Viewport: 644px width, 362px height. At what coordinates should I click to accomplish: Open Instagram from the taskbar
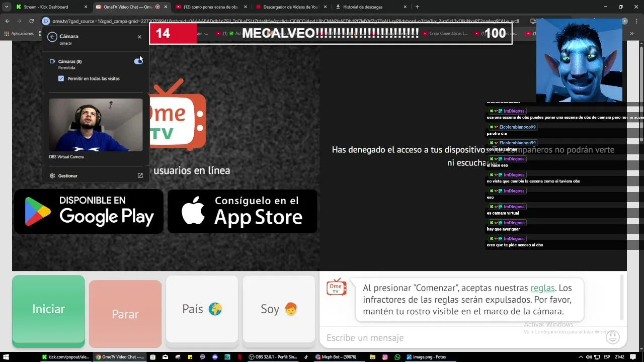[385, 357]
